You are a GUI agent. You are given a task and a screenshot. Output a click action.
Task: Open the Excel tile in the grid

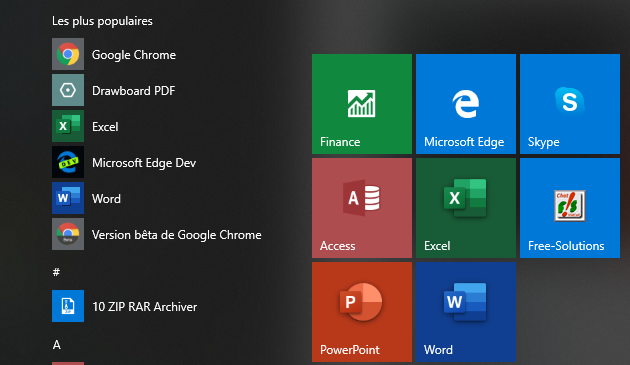point(466,208)
